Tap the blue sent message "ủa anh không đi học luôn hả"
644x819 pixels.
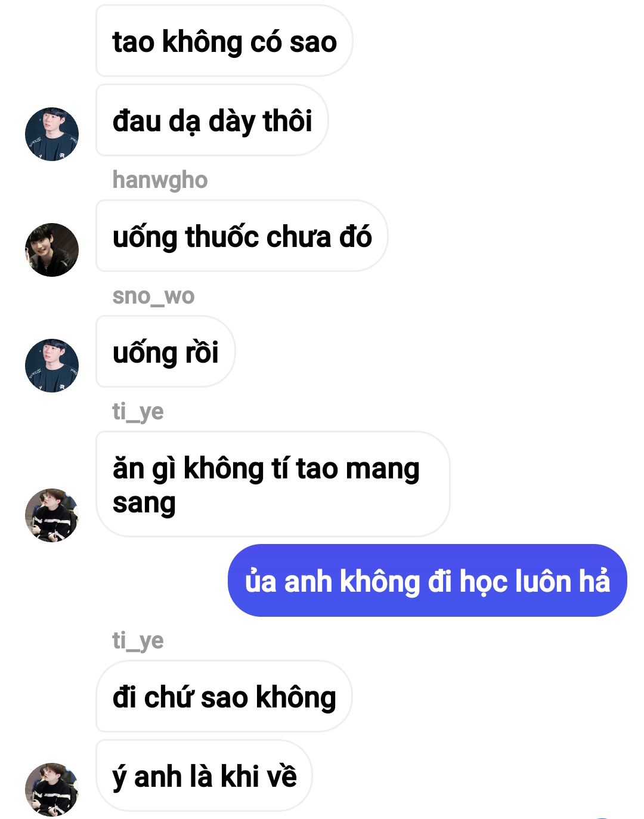(x=428, y=580)
